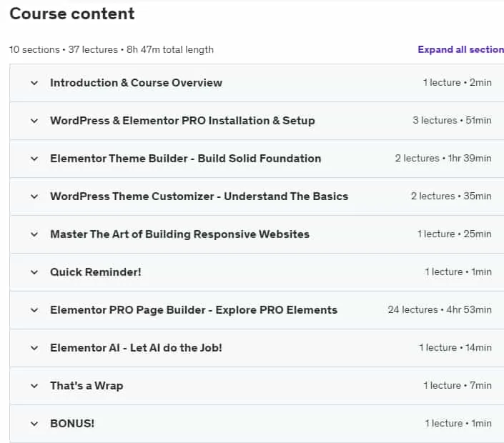Open Elementor AI - Let AI do the Job!
The width and height of the screenshot is (504, 443).
click(136, 348)
